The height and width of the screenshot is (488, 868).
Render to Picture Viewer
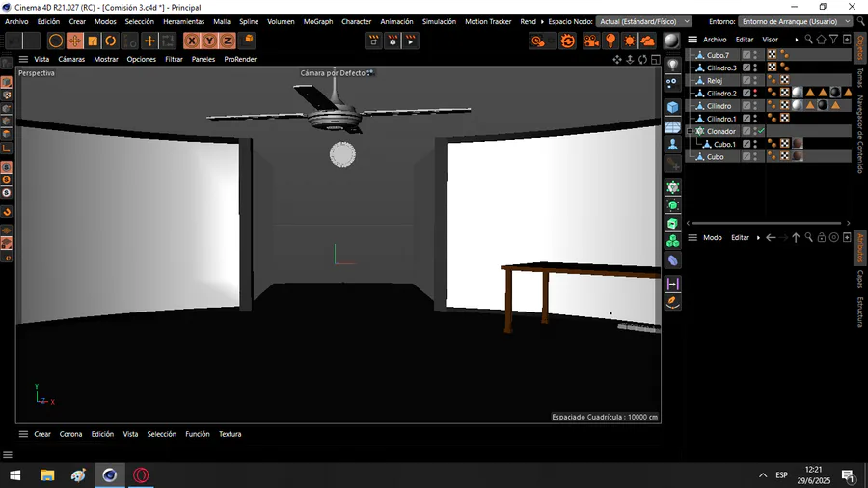pyautogui.click(x=411, y=41)
